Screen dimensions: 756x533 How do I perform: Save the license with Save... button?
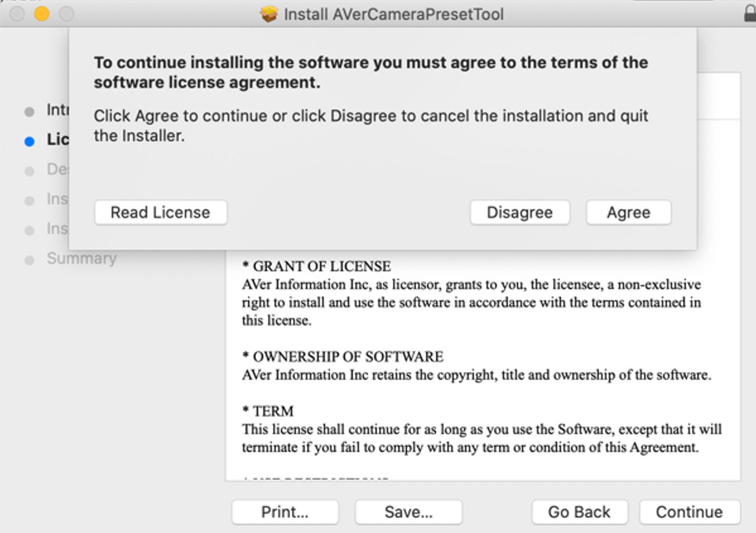(408, 512)
